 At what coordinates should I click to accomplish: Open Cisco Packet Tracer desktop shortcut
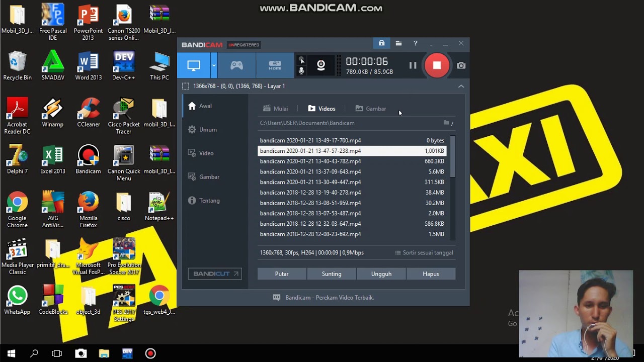click(x=124, y=116)
